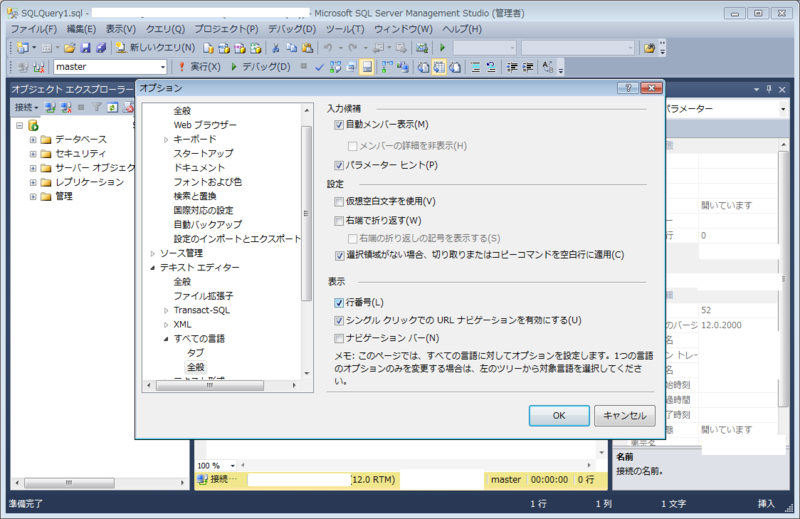Viewport: 800px width, 519px height.
Task: Uncheck パラメーター ヒント(P) checkbox
Action: point(339,165)
